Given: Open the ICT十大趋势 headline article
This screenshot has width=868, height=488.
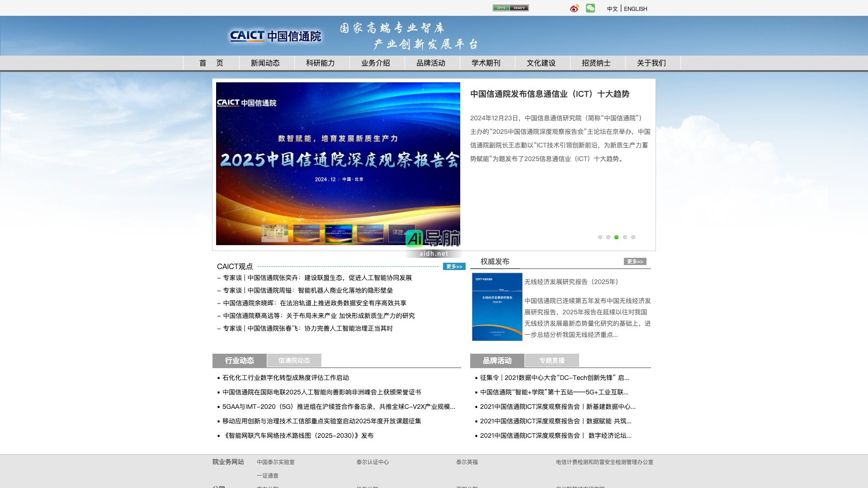Looking at the screenshot, I should 550,95.
